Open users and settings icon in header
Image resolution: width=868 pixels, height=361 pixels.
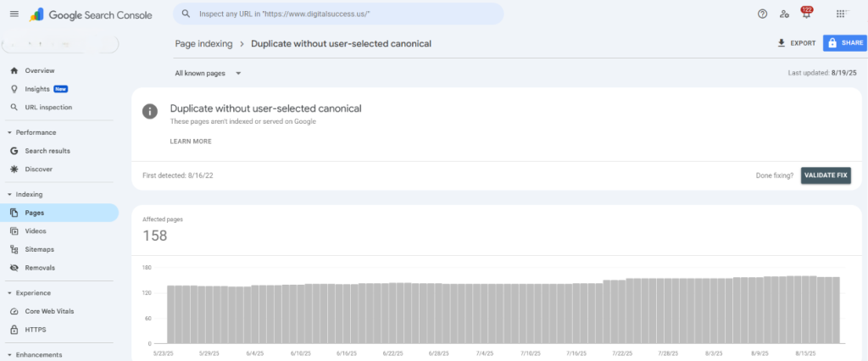(784, 14)
